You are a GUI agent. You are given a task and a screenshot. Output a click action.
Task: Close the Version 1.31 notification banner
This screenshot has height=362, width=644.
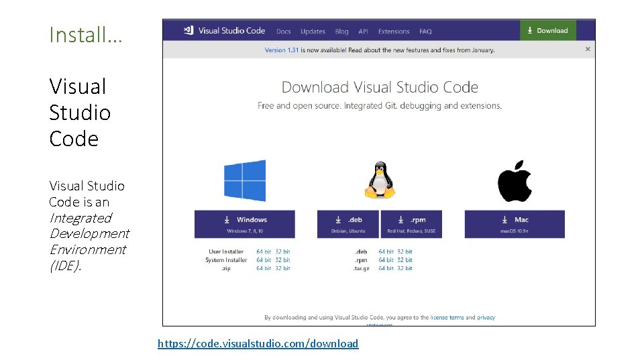(x=588, y=49)
